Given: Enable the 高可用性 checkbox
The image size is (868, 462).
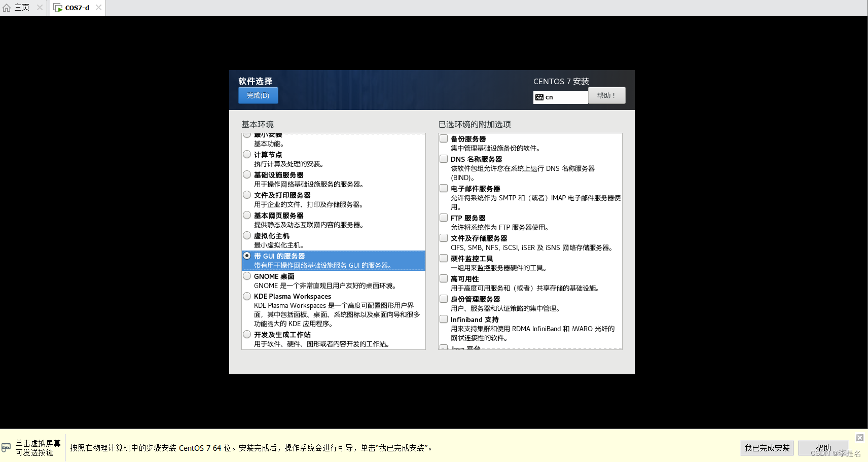Looking at the screenshot, I should tap(444, 278).
